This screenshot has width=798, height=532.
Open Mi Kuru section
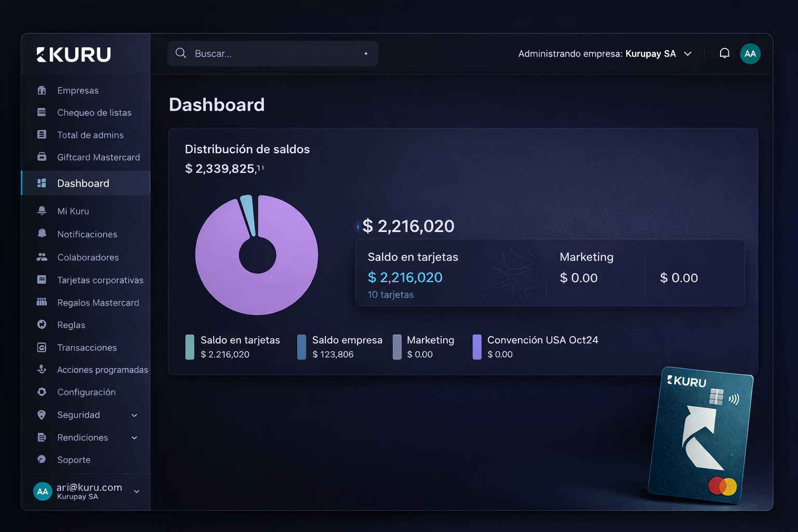pos(86,211)
